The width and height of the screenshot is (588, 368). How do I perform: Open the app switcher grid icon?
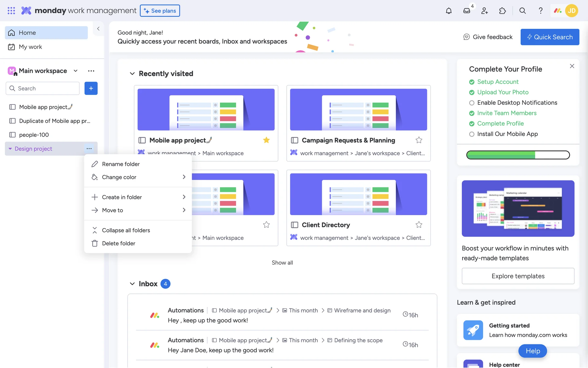tap(11, 11)
